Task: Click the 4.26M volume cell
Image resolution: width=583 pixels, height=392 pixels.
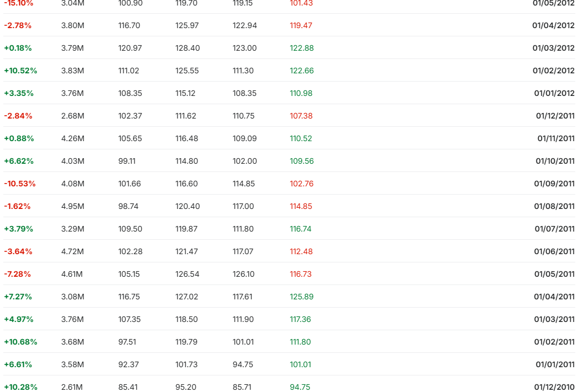Action: pyautogui.click(x=73, y=138)
